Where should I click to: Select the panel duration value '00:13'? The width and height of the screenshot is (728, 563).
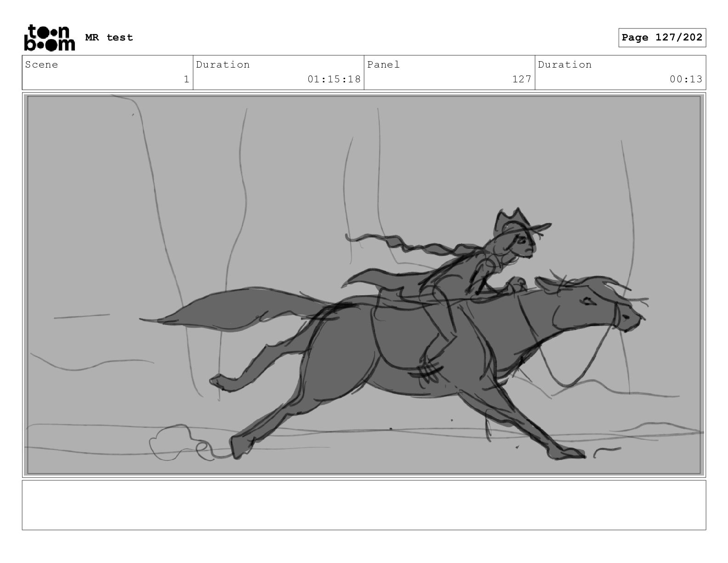686,79
